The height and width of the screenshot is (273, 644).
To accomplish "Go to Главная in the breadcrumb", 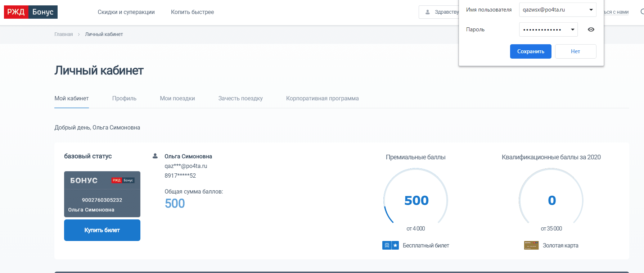I will coord(63,35).
